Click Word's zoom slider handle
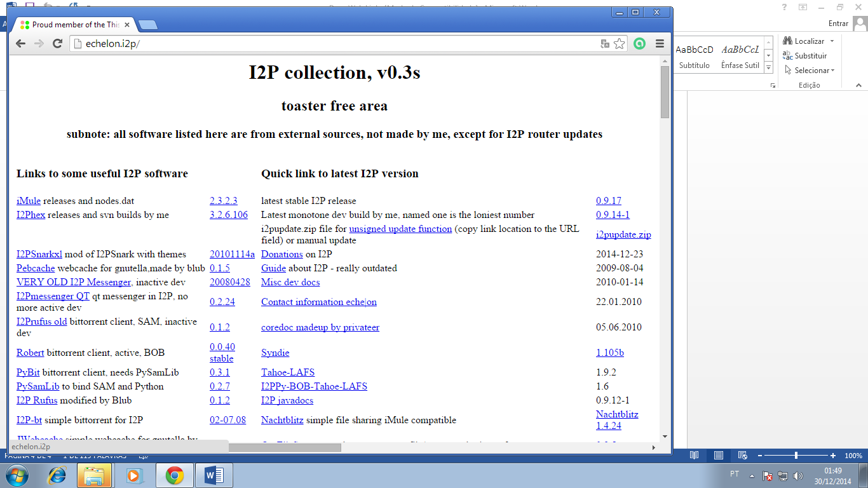The width and height of the screenshot is (868, 488). click(796, 456)
